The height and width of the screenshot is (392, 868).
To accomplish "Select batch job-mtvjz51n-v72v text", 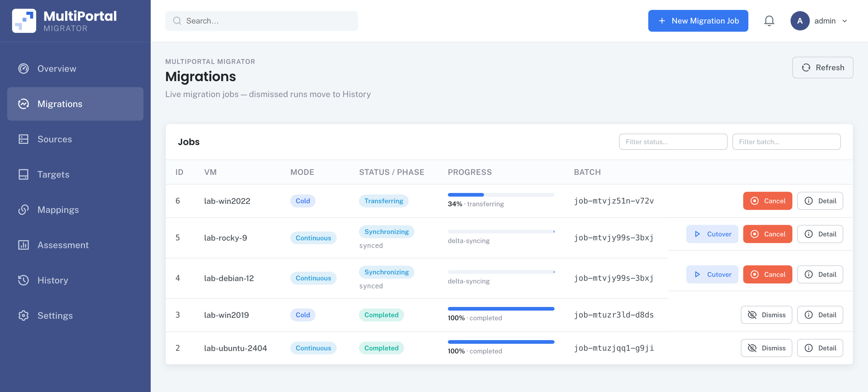I will coord(614,201).
